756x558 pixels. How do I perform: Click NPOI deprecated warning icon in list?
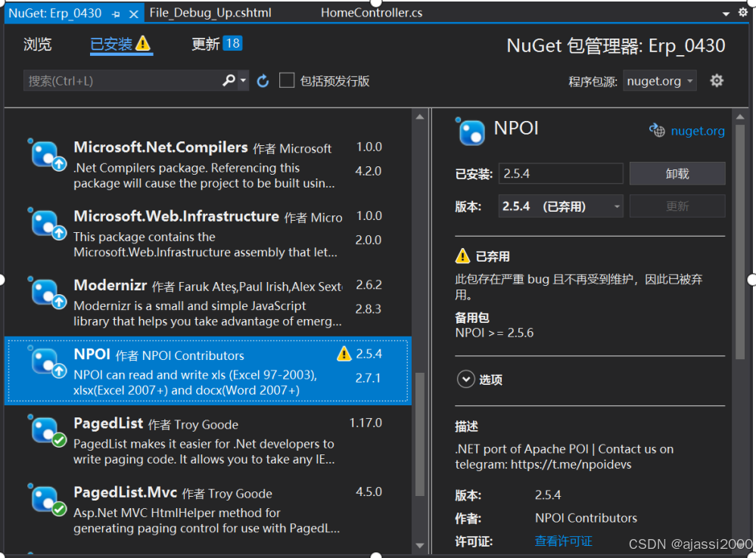pos(344,354)
